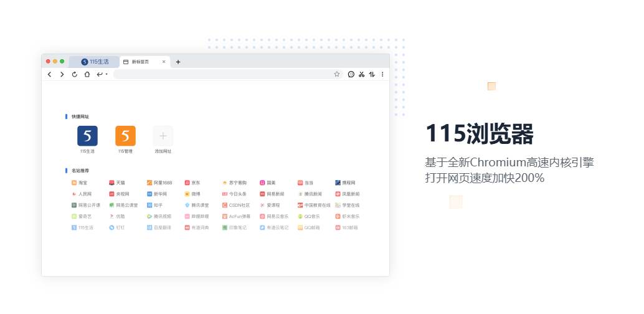The height and width of the screenshot is (314, 644).
Task: Bookmark the page with the star icon
Action: pos(337,74)
